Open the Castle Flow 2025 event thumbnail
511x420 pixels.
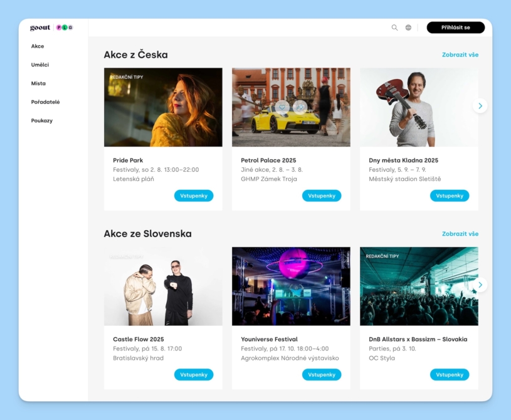163,286
